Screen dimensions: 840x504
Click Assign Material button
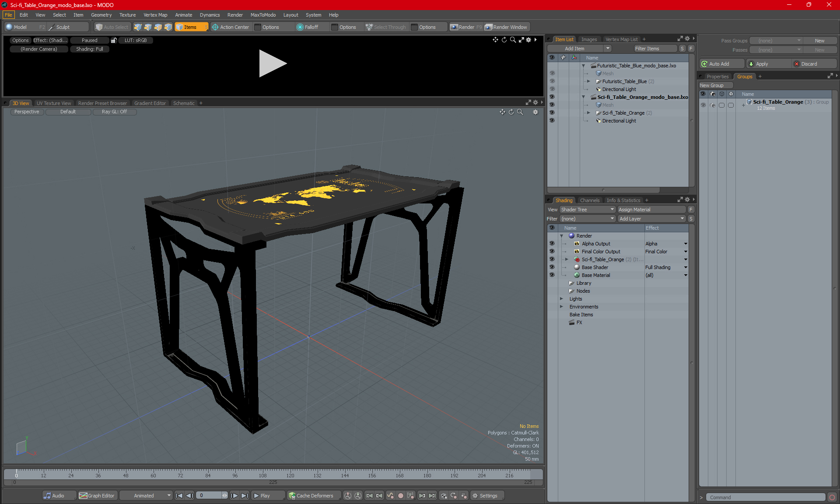651,210
